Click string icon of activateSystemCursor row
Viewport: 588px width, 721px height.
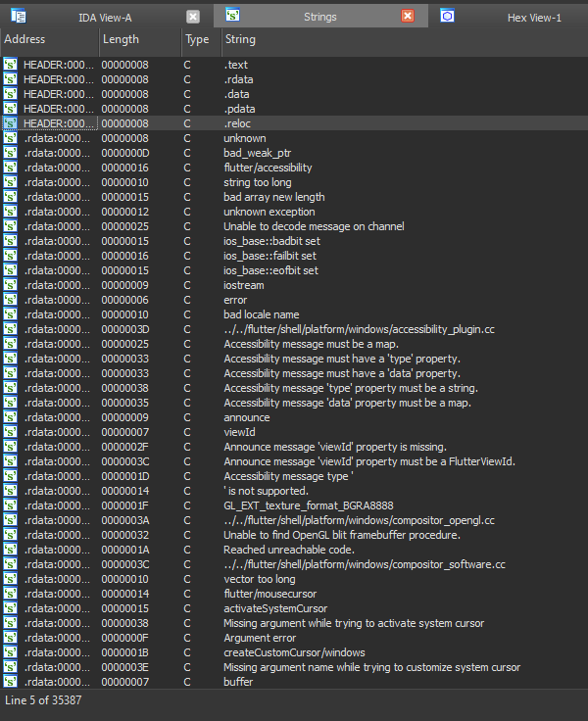(10, 608)
